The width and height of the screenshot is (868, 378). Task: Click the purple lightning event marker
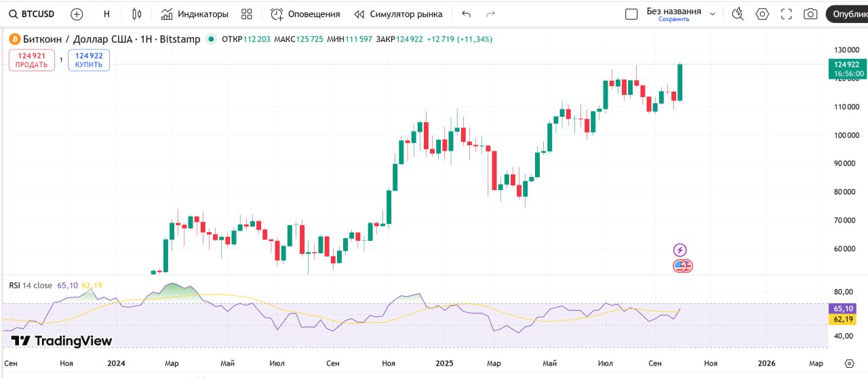click(x=679, y=250)
